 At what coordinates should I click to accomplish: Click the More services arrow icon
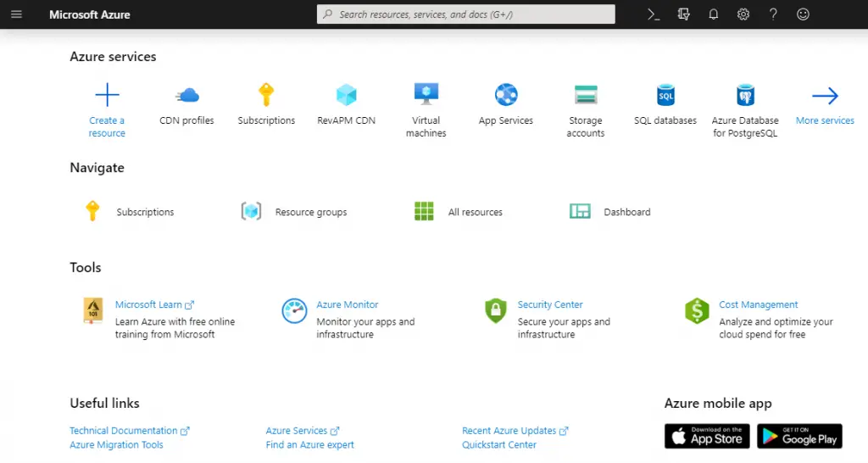pos(825,96)
